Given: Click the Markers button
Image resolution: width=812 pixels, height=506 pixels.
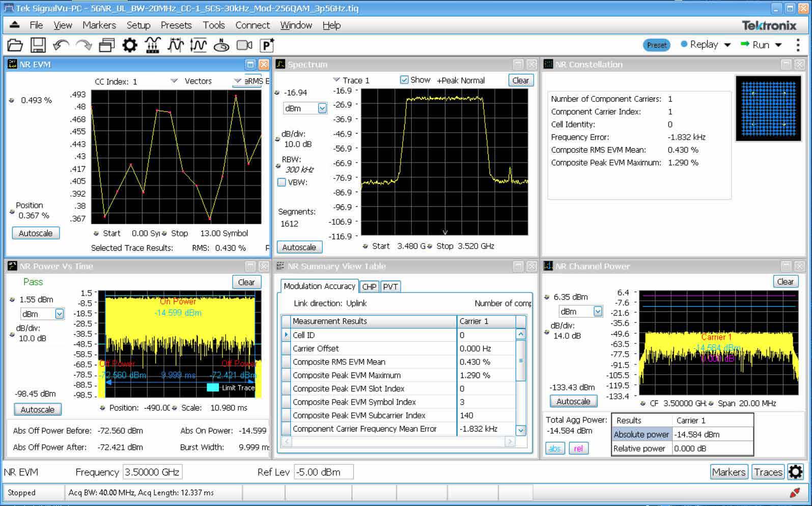Looking at the screenshot, I should 729,472.
